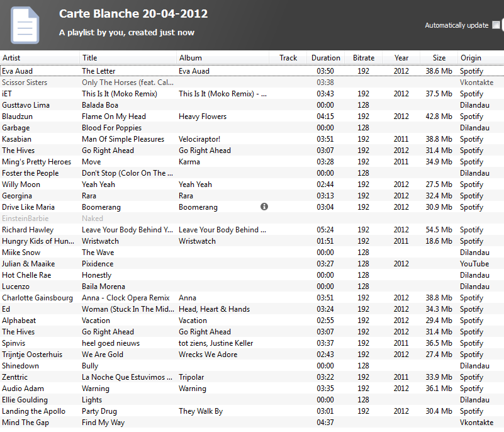Viewport: 504px width, 432px height.
Task: Click the Year column header
Action: [x=401, y=58]
